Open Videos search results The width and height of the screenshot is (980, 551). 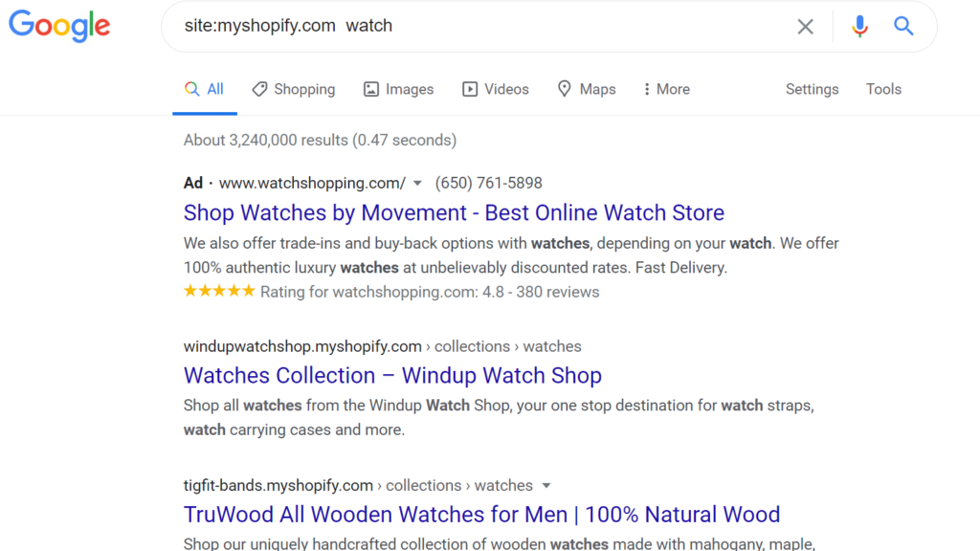pos(495,89)
